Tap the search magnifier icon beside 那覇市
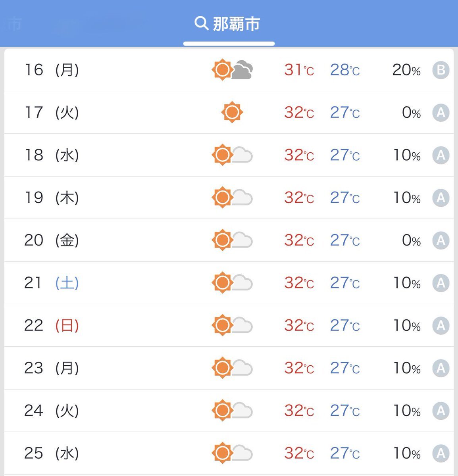 (201, 23)
